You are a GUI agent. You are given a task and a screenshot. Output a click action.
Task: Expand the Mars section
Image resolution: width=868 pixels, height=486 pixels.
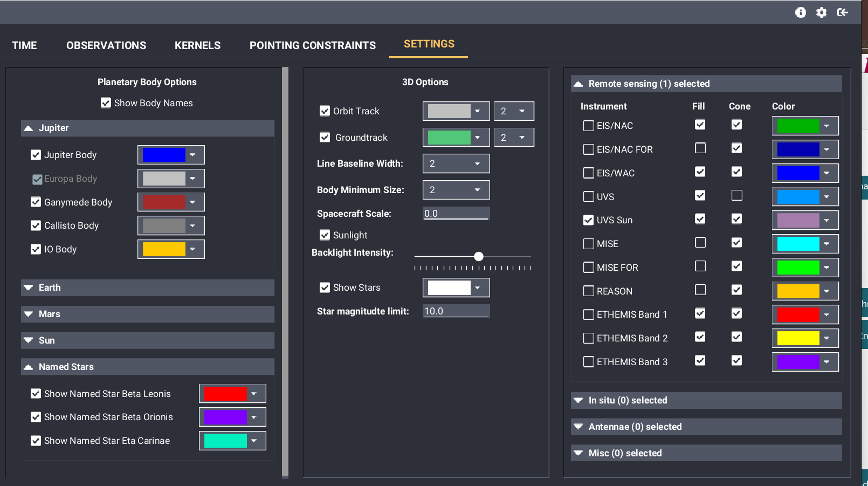[x=148, y=314]
